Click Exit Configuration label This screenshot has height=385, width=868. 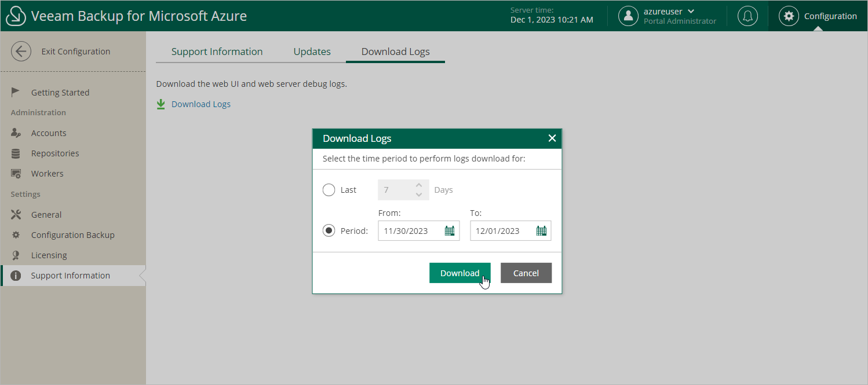coord(76,52)
